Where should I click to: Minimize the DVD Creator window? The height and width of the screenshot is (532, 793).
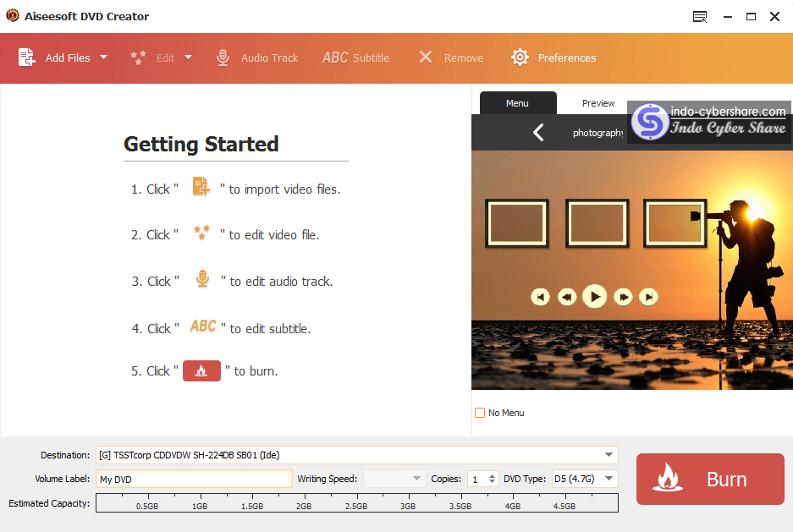tap(728, 17)
